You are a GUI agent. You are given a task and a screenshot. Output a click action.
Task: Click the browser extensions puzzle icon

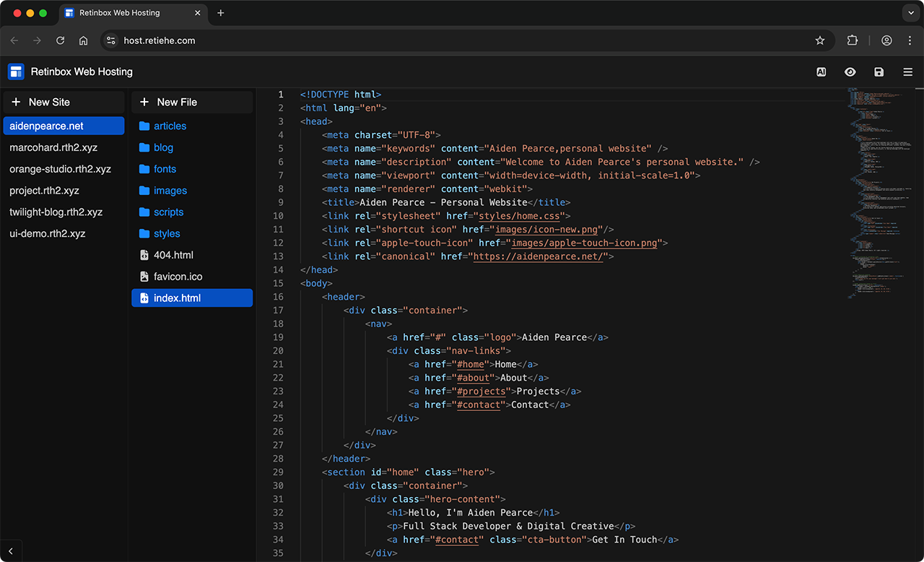click(x=852, y=40)
